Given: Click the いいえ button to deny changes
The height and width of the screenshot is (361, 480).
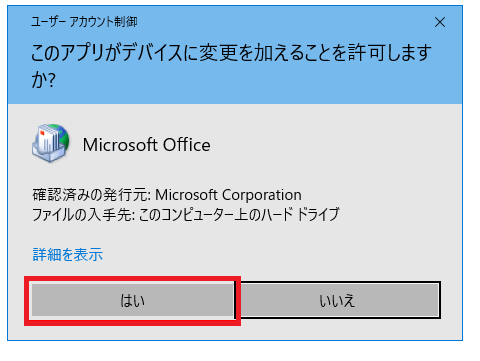Looking at the screenshot, I should pos(338,300).
